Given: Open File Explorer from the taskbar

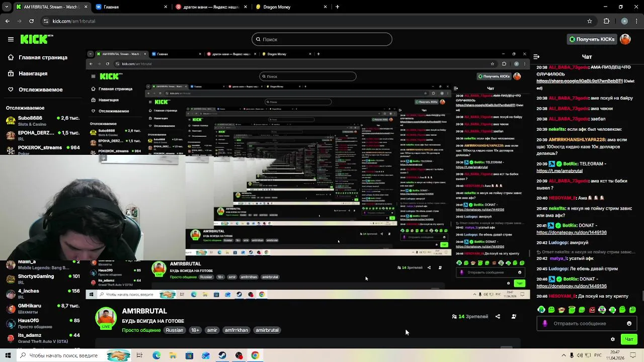Looking at the screenshot, I should (173, 355).
